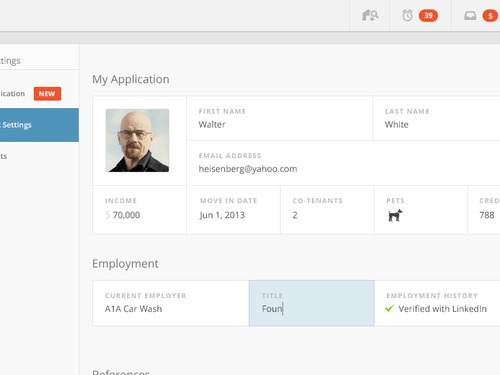The width and height of the screenshot is (500, 375).
Task: Edit the Income value 70,000
Action: pyautogui.click(x=140, y=210)
